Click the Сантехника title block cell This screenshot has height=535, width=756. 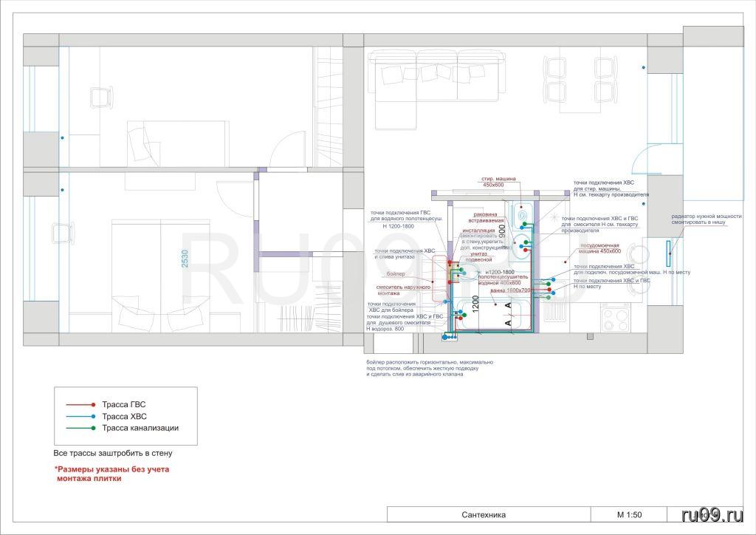(489, 515)
